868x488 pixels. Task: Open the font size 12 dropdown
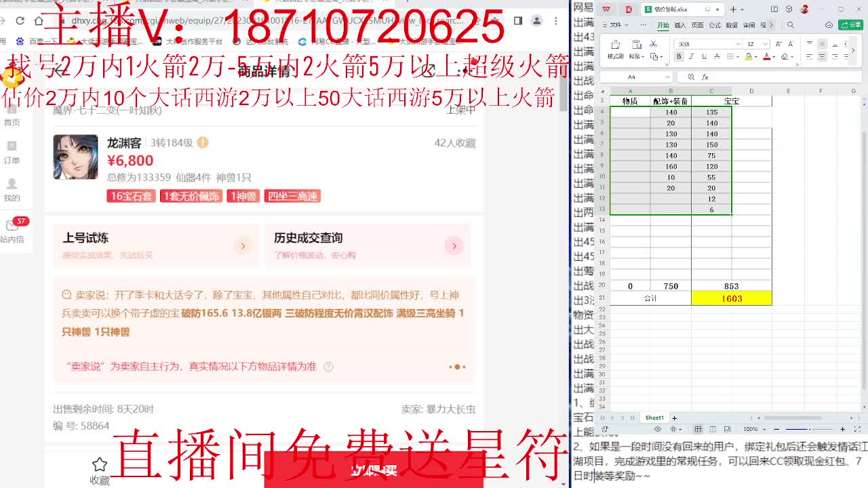coord(766,44)
